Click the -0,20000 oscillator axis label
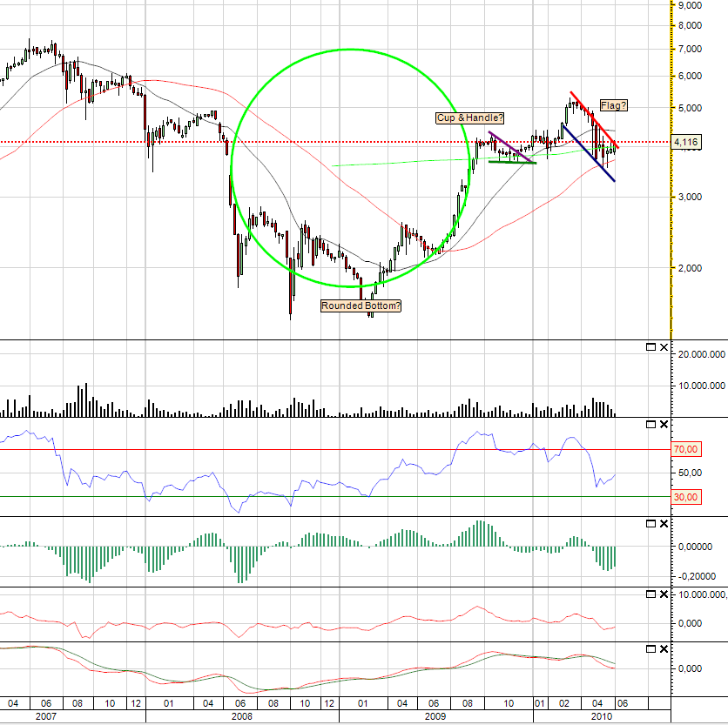The height and width of the screenshot is (725, 728). [697, 576]
